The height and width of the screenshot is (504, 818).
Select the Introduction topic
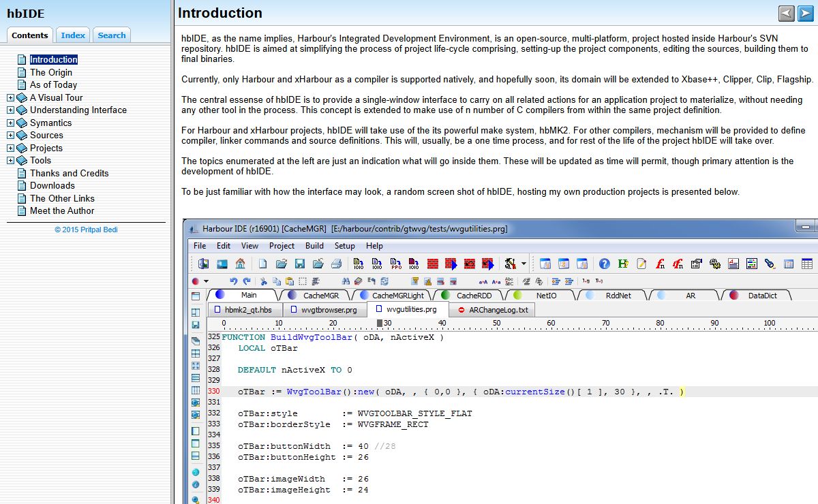tap(54, 60)
